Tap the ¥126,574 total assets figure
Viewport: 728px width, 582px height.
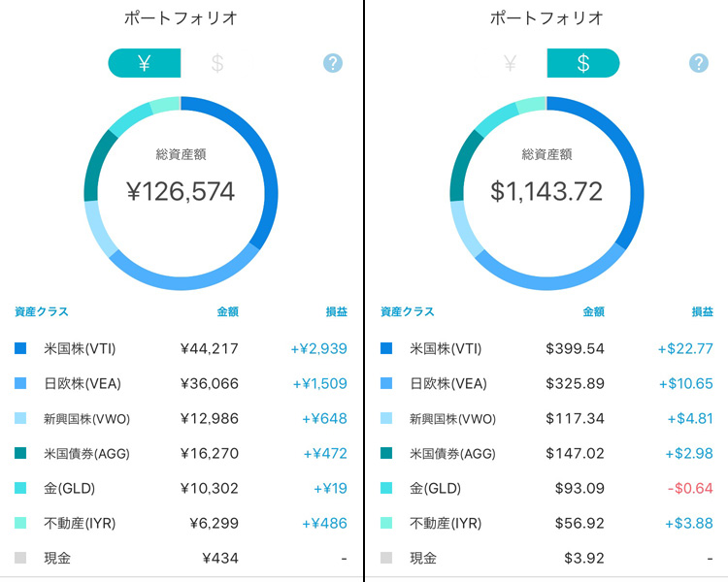(x=181, y=191)
